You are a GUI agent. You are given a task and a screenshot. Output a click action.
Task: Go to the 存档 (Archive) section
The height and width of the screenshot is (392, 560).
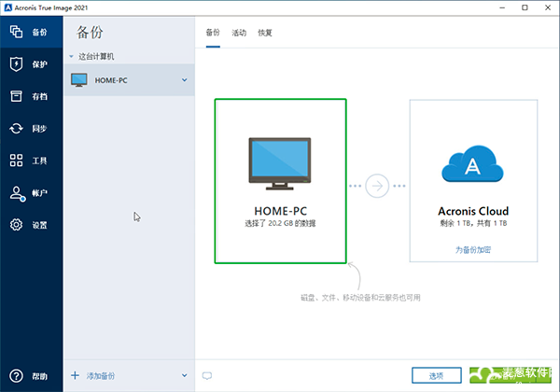pyautogui.click(x=28, y=96)
